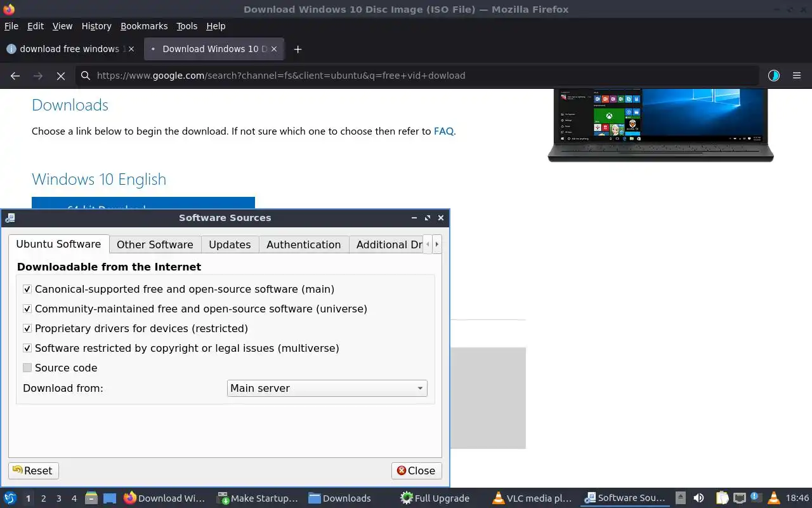Open the Firefox File menu
The width and height of the screenshot is (812, 508).
point(11,26)
